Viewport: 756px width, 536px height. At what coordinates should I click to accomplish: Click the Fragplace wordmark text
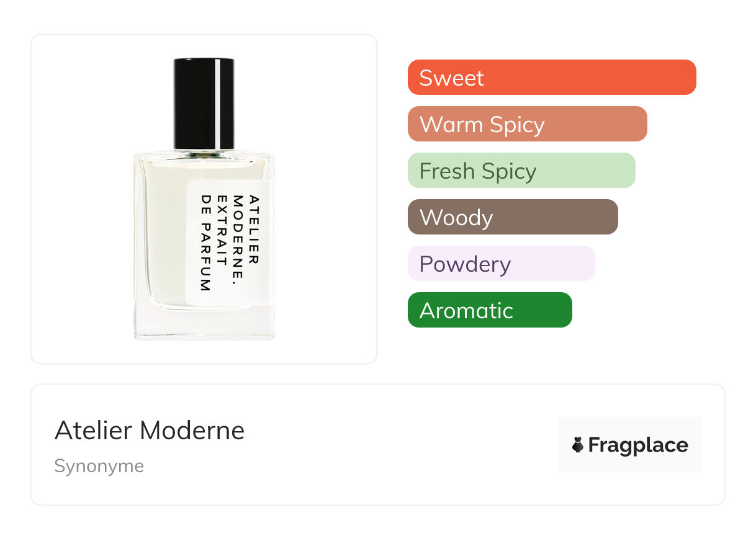638,445
